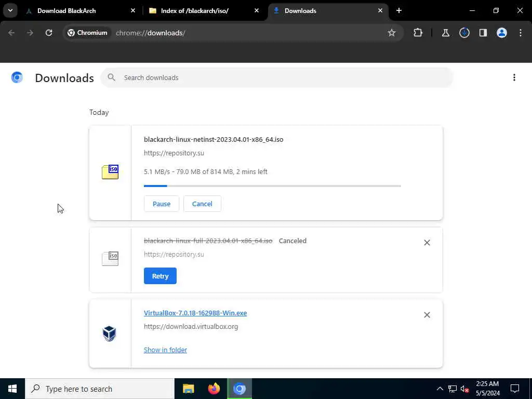
Task: Go forward to the next page
Action: coord(30,33)
